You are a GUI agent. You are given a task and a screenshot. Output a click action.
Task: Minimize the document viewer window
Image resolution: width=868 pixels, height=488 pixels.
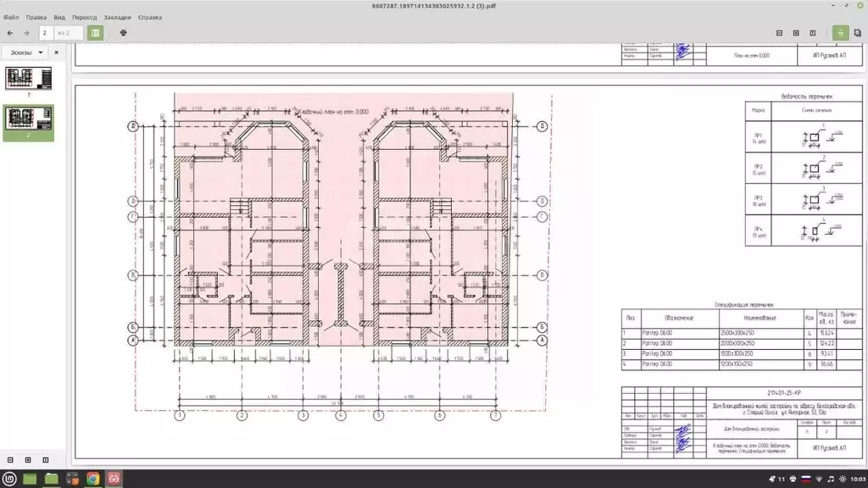coord(833,6)
